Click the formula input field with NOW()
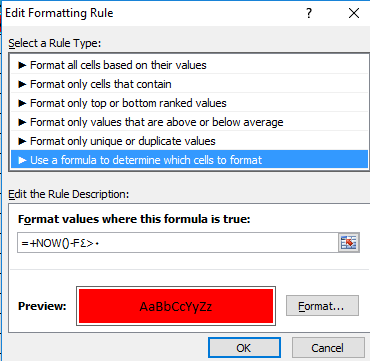This screenshot has width=370, height=361. tap(178, 243)
